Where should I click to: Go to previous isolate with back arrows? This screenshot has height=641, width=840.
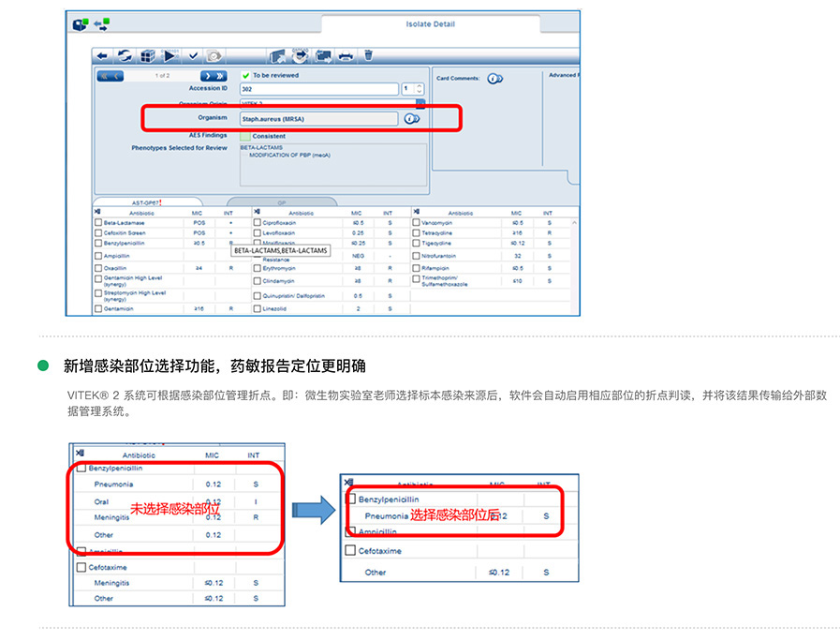click(x=110, y=75)
